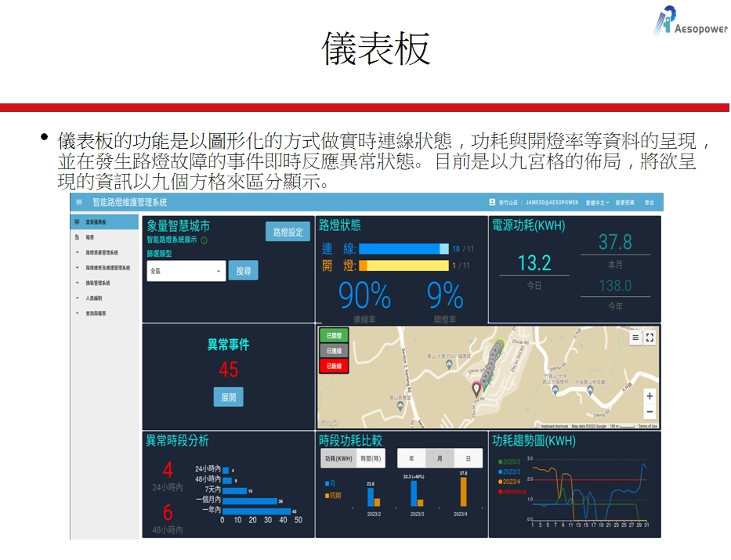Click the 9% lighting rate value
Screen dimensions: 731x560
445,295
